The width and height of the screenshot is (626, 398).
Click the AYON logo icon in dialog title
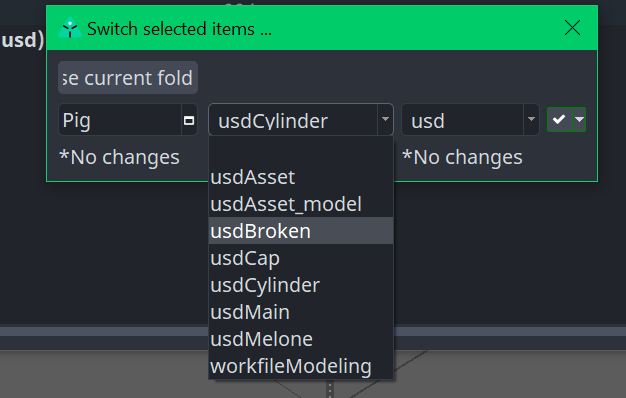tap(70, 28)
